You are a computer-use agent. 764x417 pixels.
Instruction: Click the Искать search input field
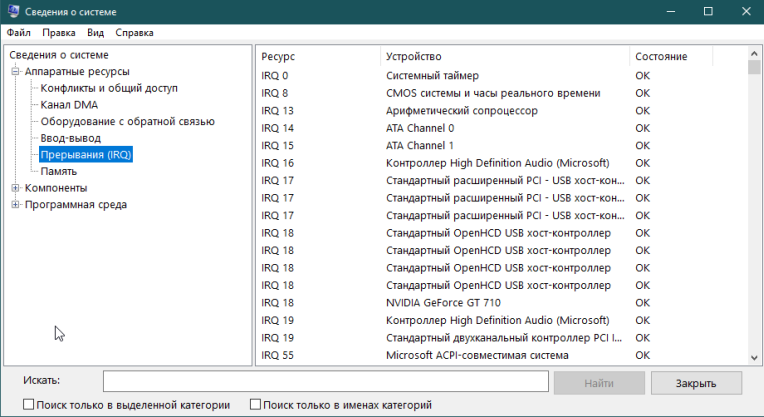point(326,382)
